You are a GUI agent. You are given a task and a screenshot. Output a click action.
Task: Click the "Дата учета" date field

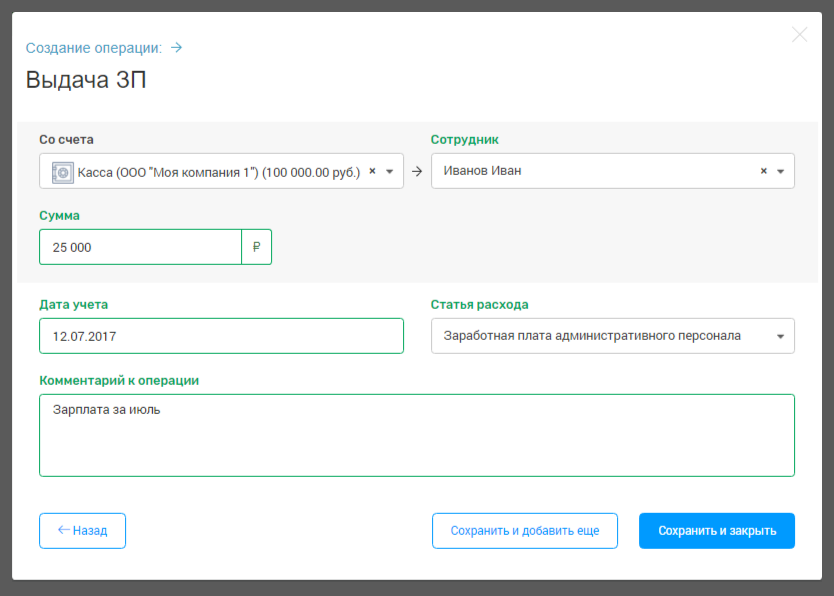pyautogui.click(x=221, y=336)
